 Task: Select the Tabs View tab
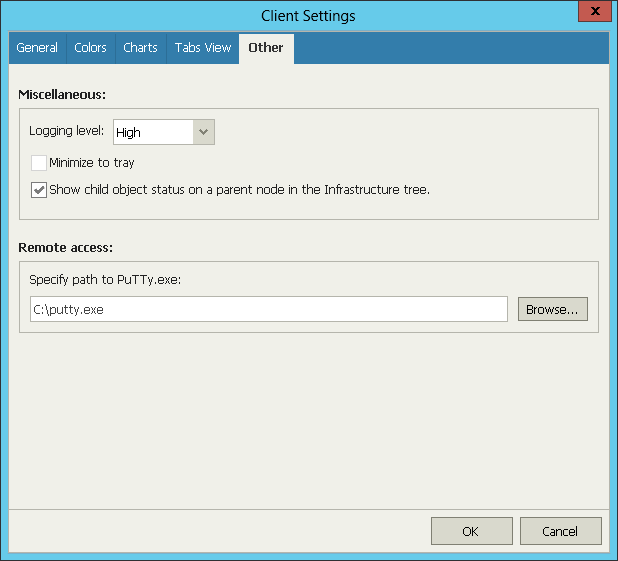(203, 48)
